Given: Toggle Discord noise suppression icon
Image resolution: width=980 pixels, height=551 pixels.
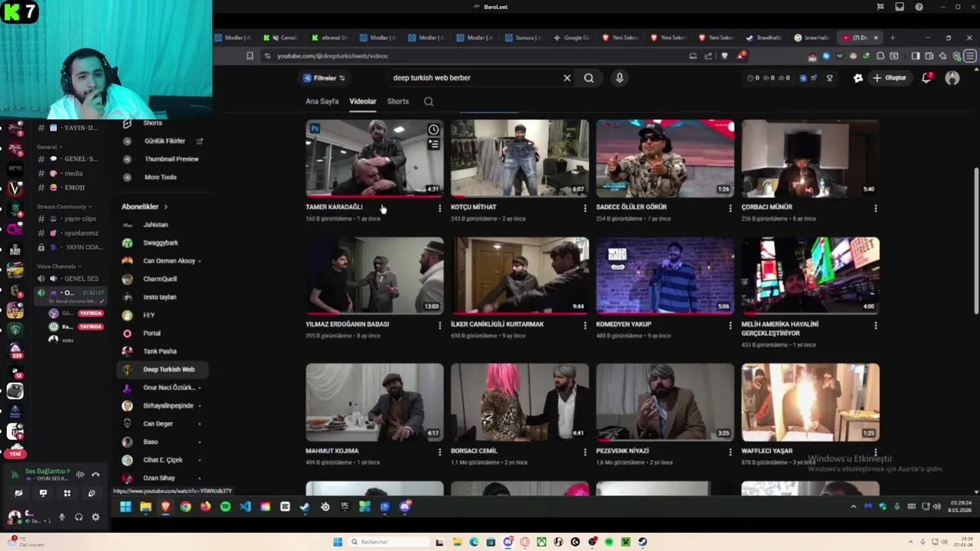Looking at the screenshot, I should (80, 475).
